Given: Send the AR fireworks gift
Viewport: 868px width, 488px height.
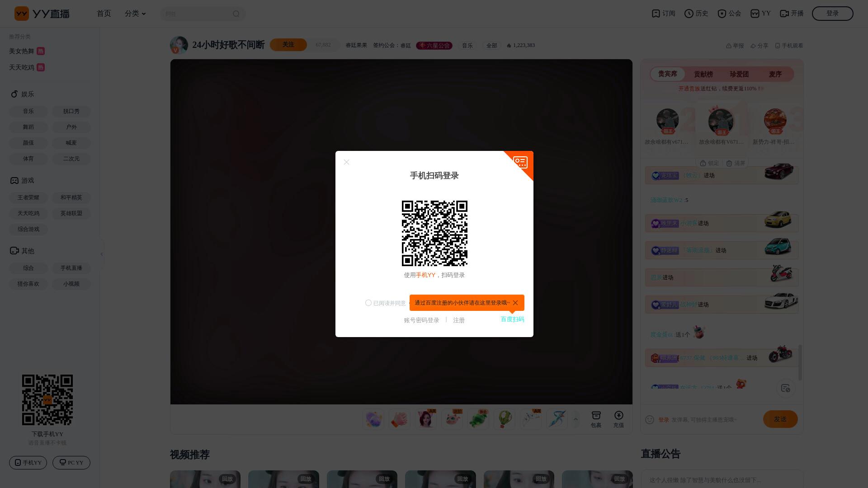Looking at the screenshot, I should [531, 419].
